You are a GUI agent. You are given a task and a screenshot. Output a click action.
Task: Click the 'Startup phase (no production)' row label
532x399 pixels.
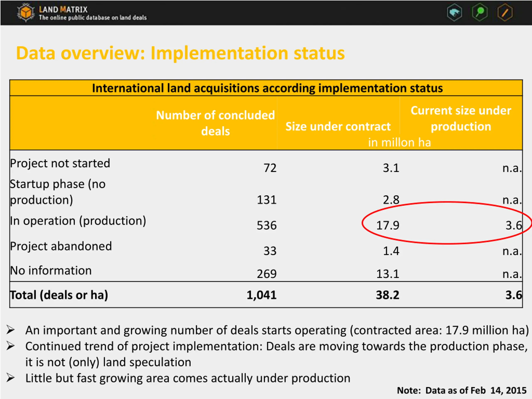click(x=58, y=192)
